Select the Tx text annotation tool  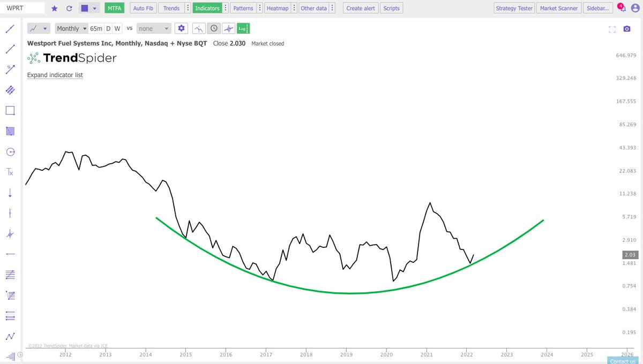pos(10,172)
